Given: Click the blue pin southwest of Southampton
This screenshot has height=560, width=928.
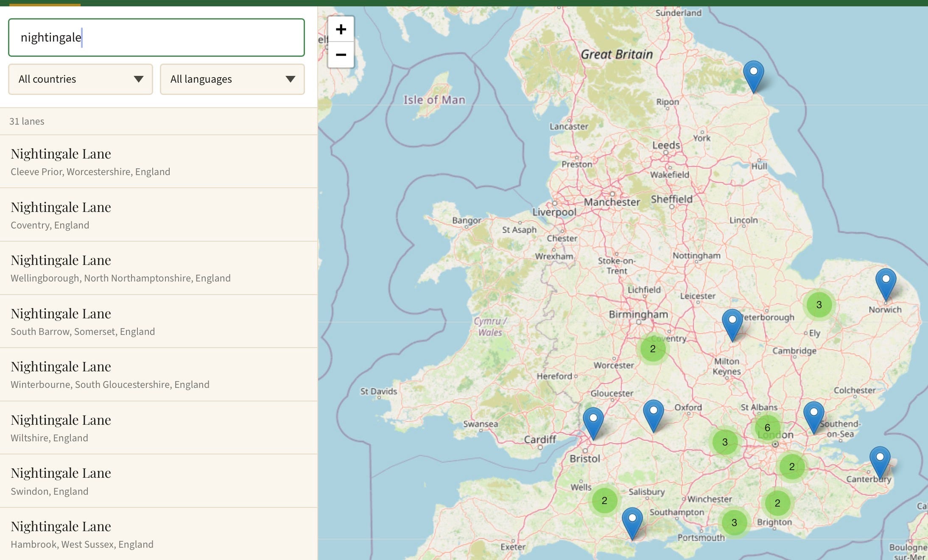Looking at the screenshot, I should [632, 524].
